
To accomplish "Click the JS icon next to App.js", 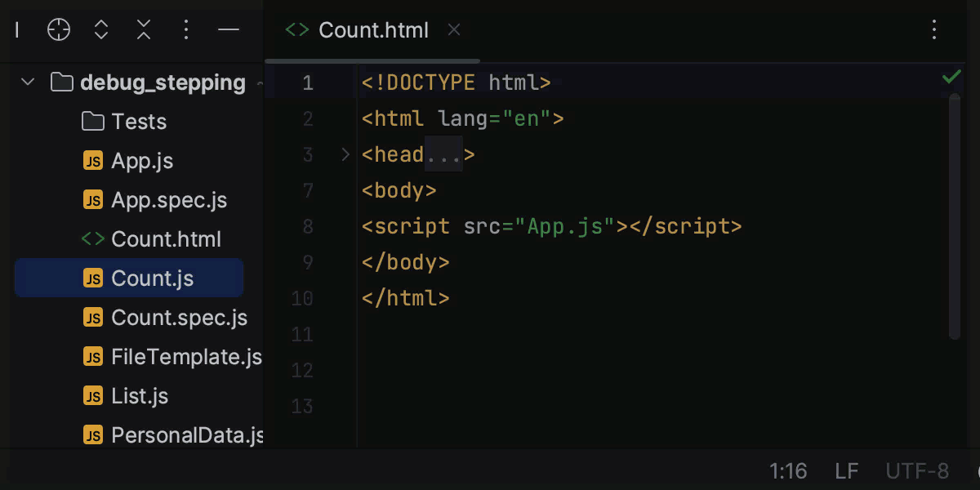I will pyautogui.click(x=92, y=160).
